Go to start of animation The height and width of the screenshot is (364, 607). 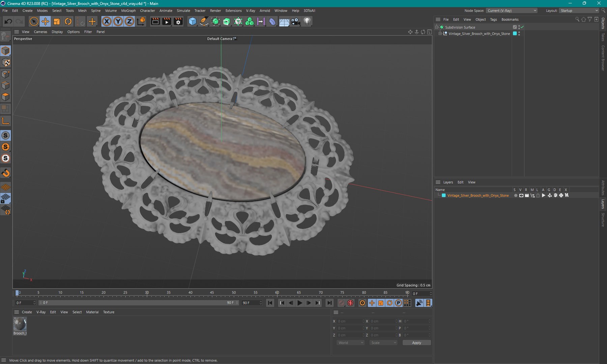coord(270,303)
